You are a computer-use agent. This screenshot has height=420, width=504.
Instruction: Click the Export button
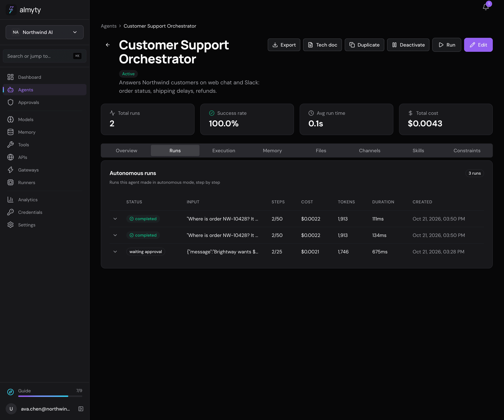click(x=284, y=45)
